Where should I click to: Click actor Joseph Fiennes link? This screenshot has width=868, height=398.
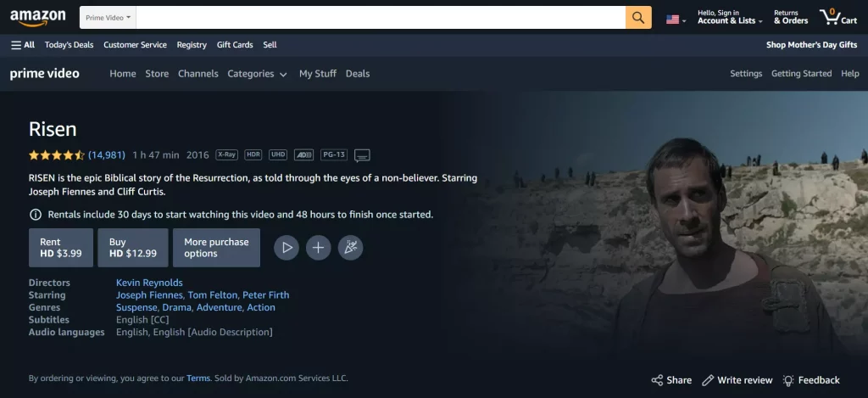149,295
